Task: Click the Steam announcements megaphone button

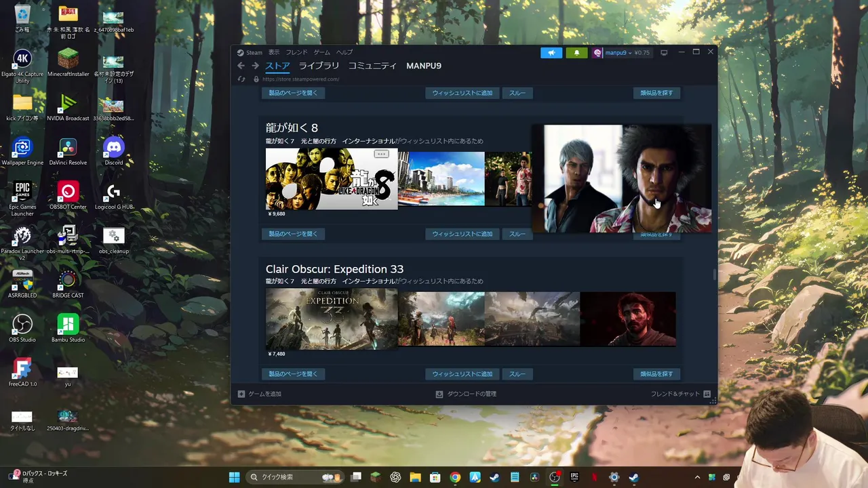Action: [551, 53]
